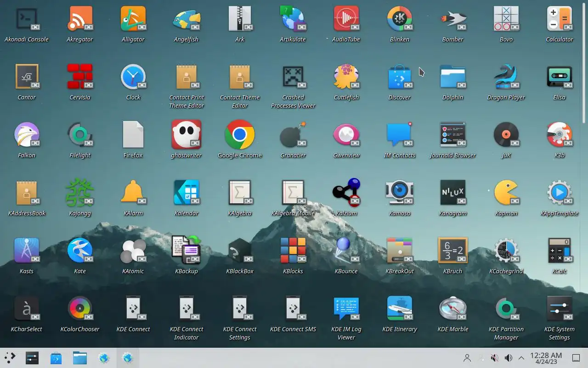Open the Kapman game icon
Image resolution: width=588 pixels, height=368 pixels.
click(x=506, y=192)
